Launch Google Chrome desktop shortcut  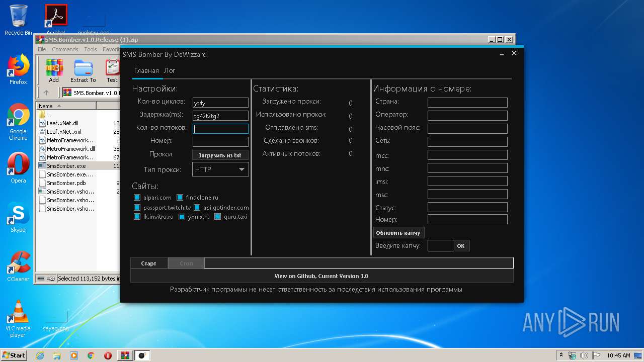(x=18, y=122)
